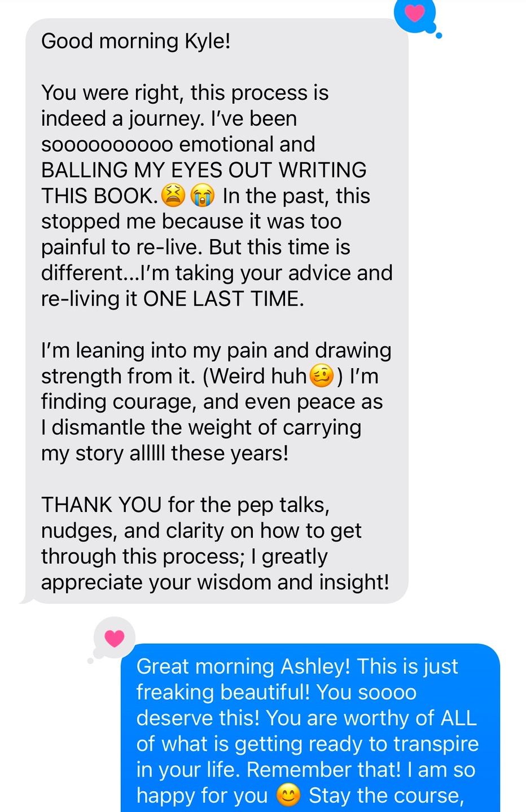Click the 'freaking beautiful! You soooo' line

[x=277, y=692]
